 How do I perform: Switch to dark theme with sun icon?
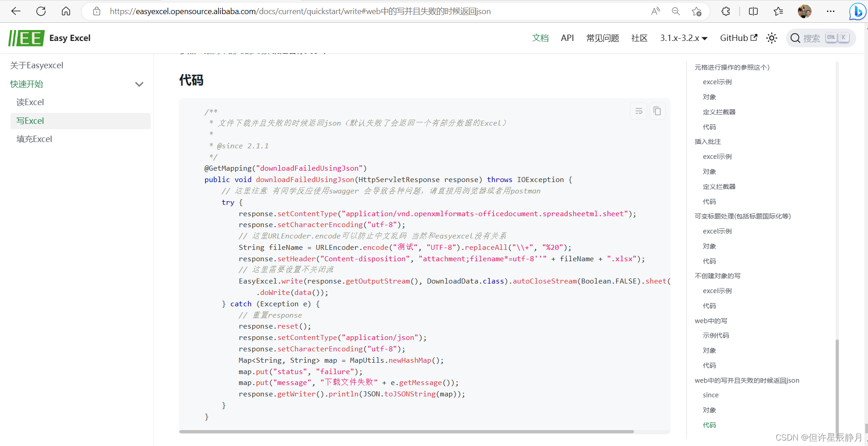tap(772, 38)
